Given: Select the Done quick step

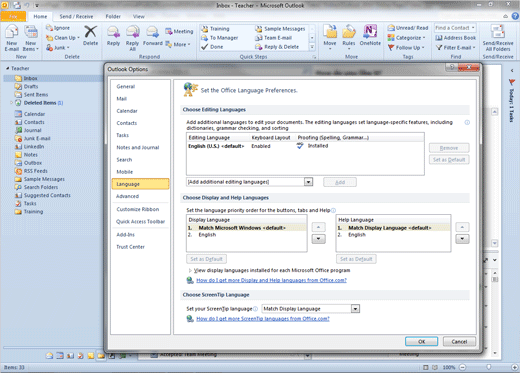Looking at the screenshot, I should (x=212, y=47).
